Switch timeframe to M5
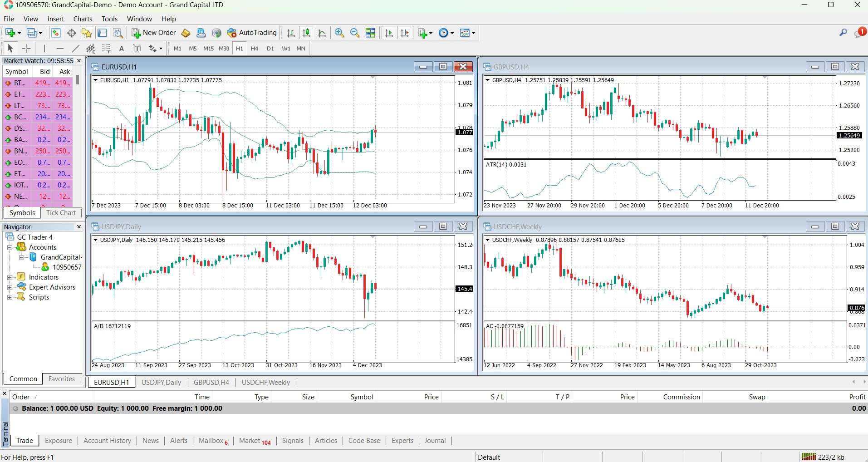Image resolution: width=868 pixels, height=462 pixels. (193, 49)
